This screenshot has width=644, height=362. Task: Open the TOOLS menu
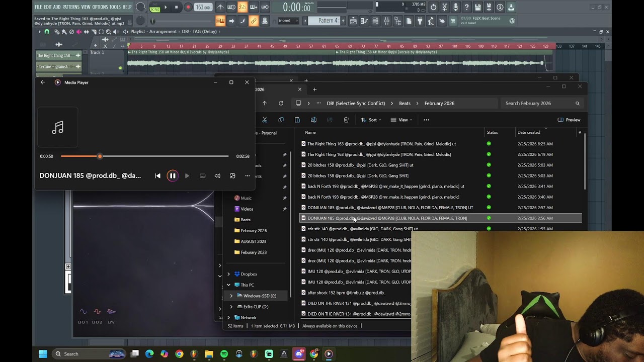(115, 7)
